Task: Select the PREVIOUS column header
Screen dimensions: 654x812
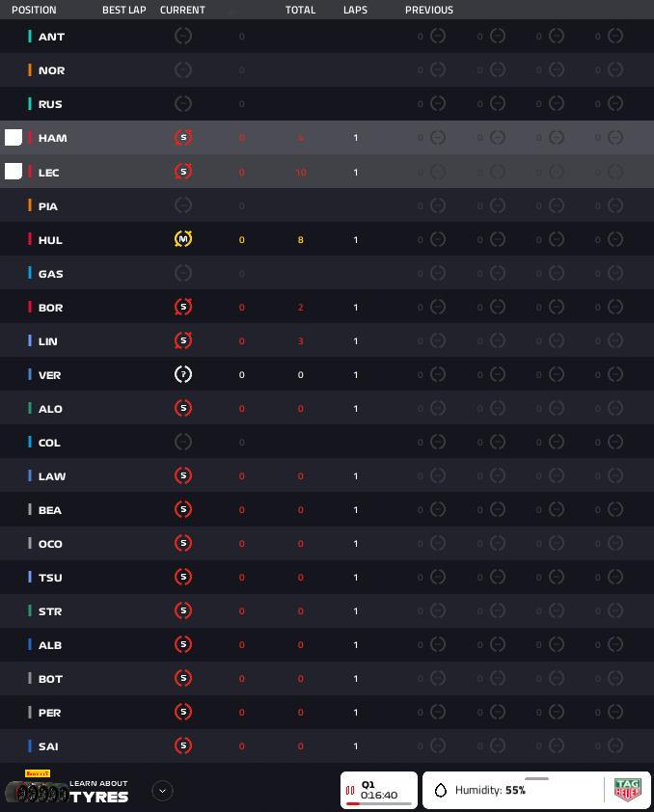Action: [428, 10]
